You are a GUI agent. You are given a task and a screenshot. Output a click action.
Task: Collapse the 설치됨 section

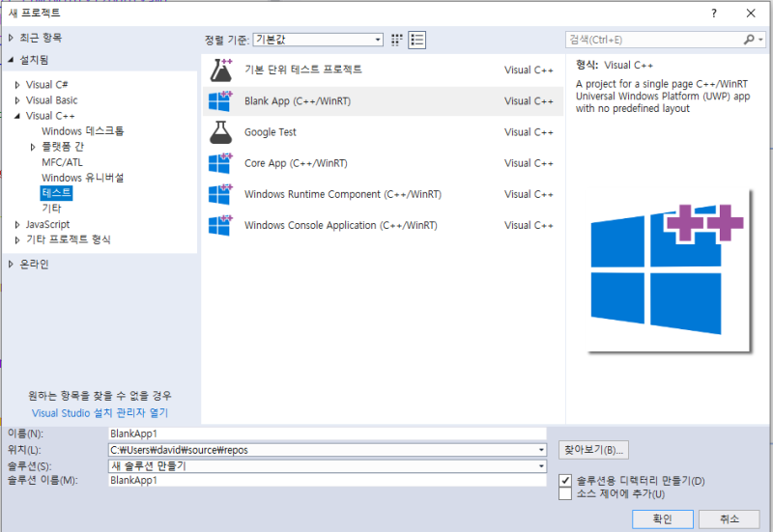[x=11, y=60]
